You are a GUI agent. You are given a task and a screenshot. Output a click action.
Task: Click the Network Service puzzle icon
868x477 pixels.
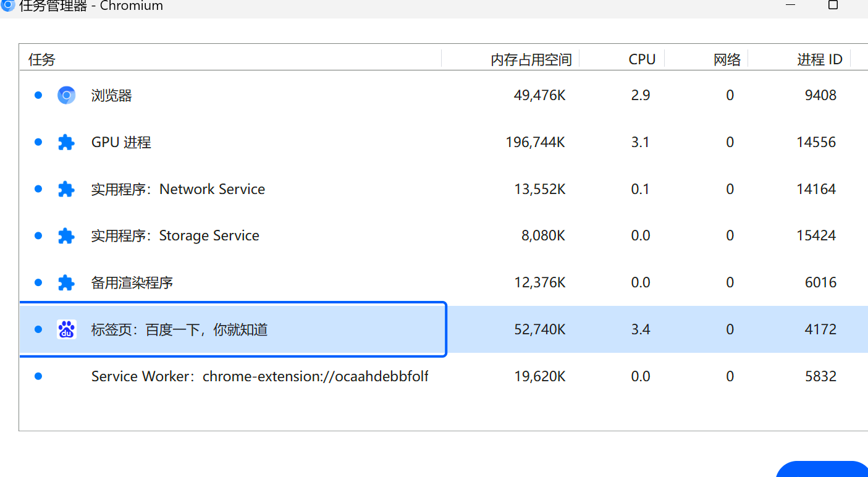click(x=66, y=189)
